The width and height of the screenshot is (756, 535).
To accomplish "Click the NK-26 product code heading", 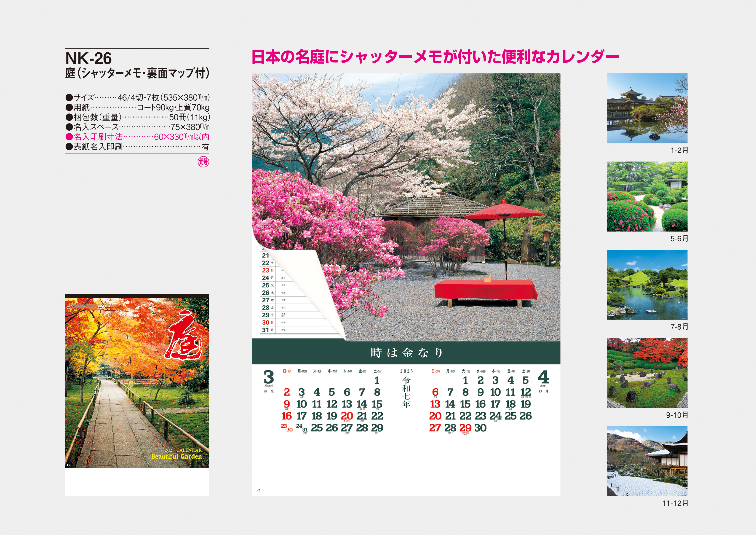I will [88, 58].
